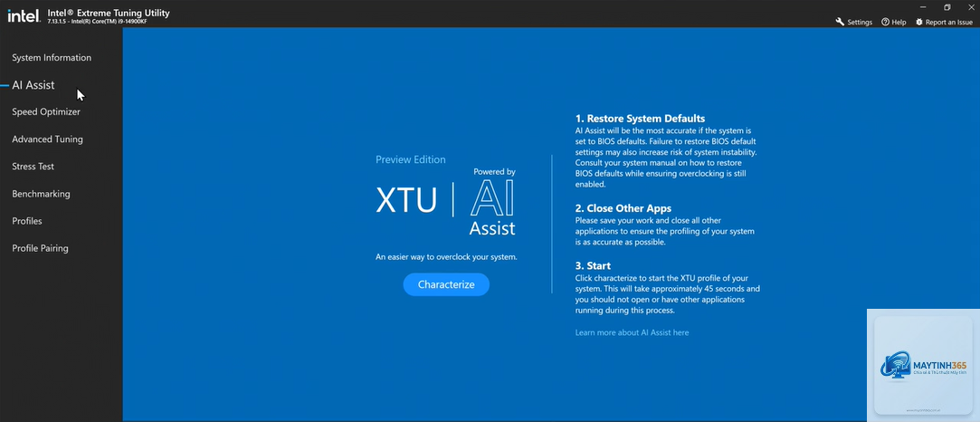Click the '3. Start' heading

click(x=593, y=265)
